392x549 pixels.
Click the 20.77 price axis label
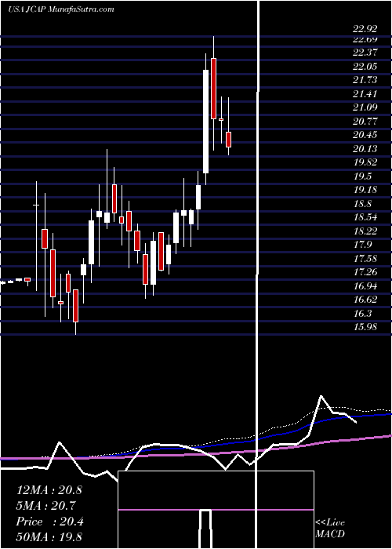point(365,122)
